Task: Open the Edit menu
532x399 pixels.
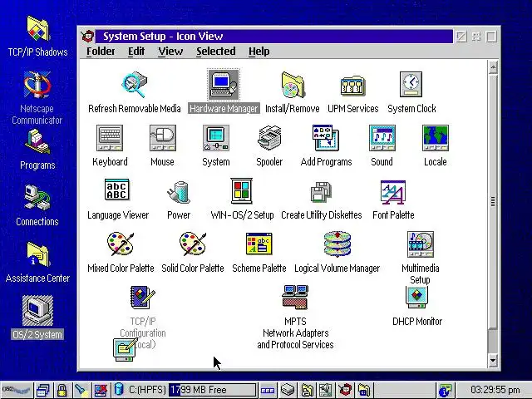Action: tap(136, 52)
